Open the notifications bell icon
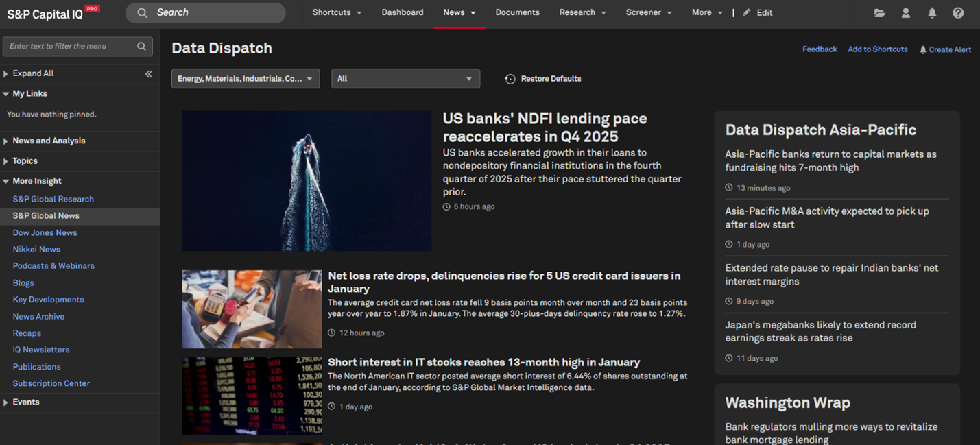 pyautogui.click(x=932, y=13)
